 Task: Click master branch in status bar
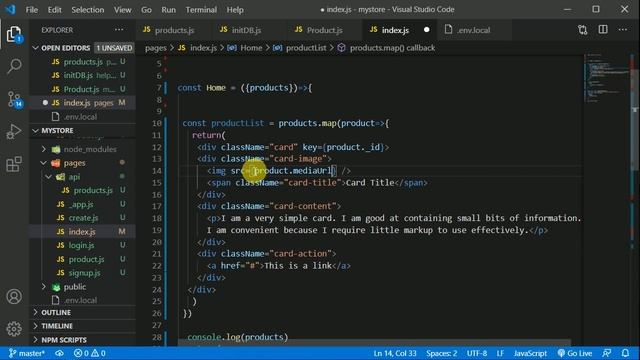click(x=27, y=353)
